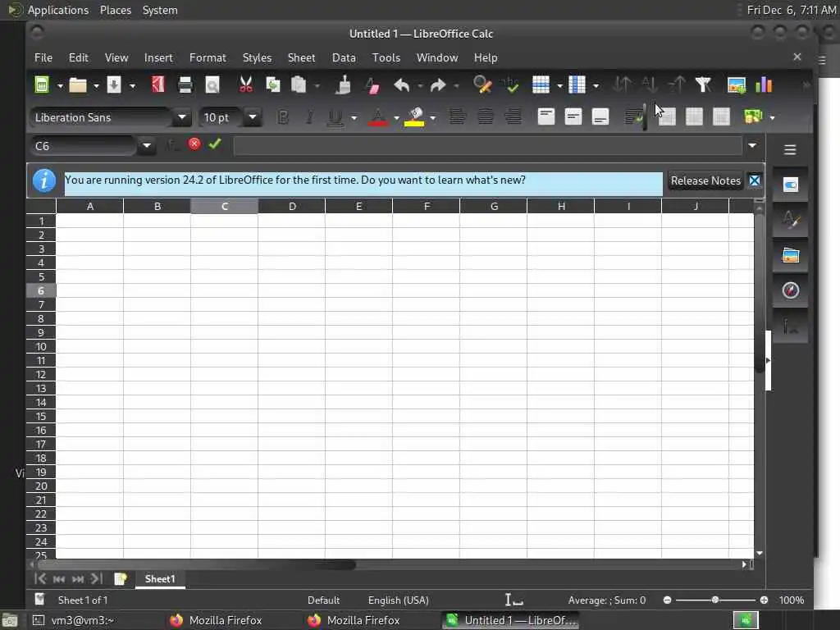This screenshot has width=840, height=630.
Task: Open sidebar Navigator deck
Action: click(x=791, y=290)
